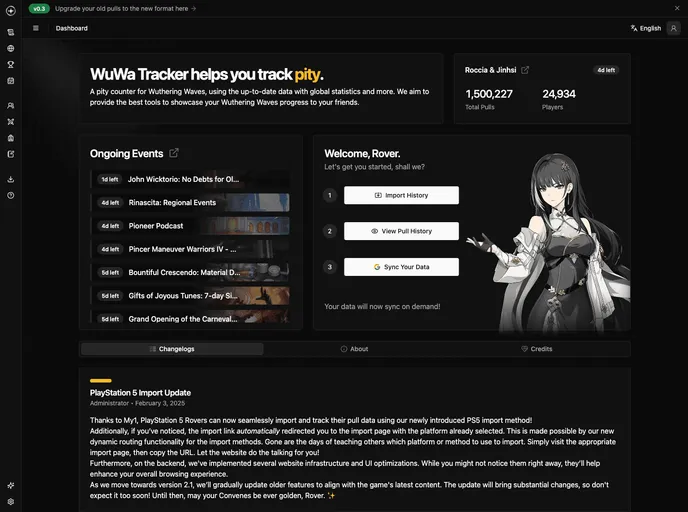Open the external link icon beside Roccia & Jinhsi
The width and height of the screenshot is (688, 512).
point(525,70)
